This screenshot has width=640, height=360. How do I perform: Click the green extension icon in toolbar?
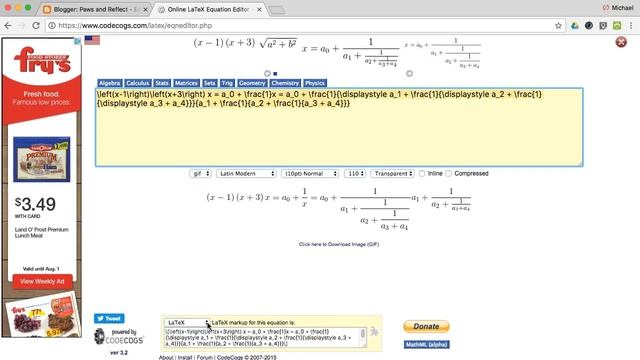617,26
